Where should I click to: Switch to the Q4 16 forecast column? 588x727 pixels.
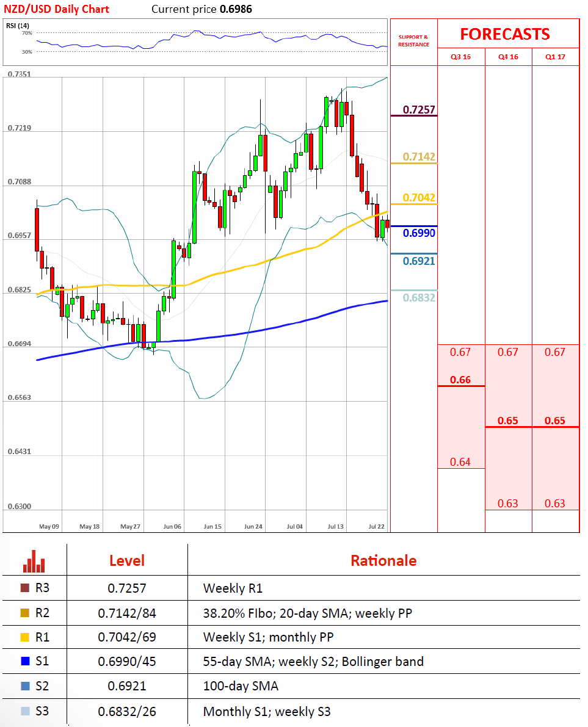coord(508,57)
